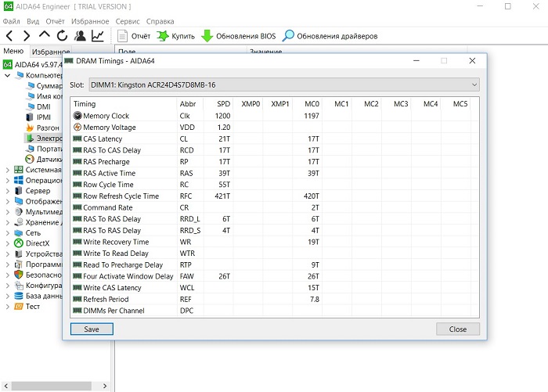Collapse the Компьютер tree node
548x392 pixels.
click(x=7, y=75)
